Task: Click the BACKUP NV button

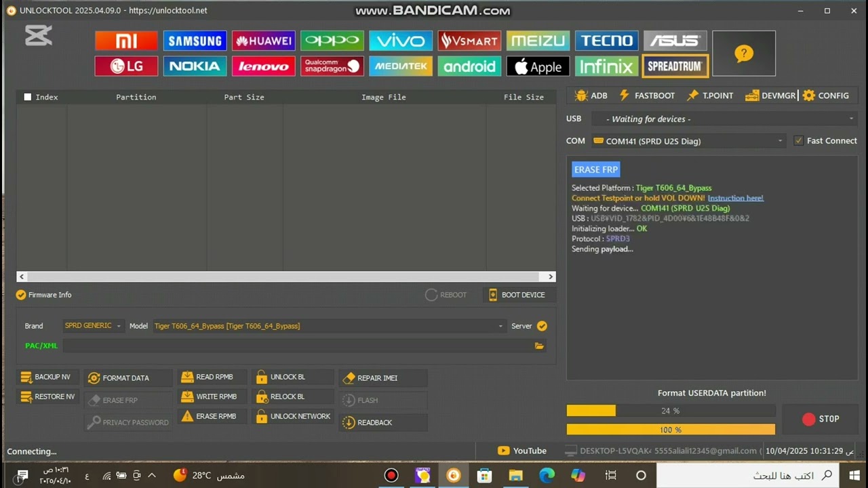Action: coord(47,377)
